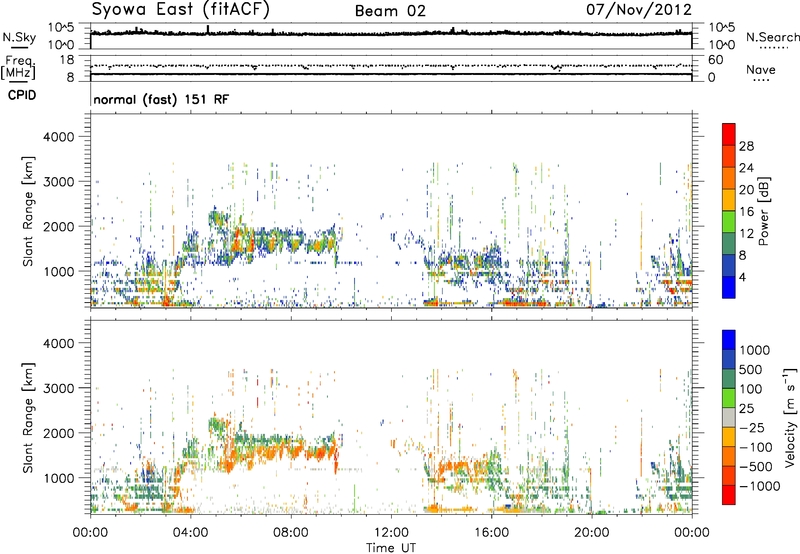800x554 pixels.
Task: Click the "28" label on the power color bar
Action: click(x=746, y=146)
